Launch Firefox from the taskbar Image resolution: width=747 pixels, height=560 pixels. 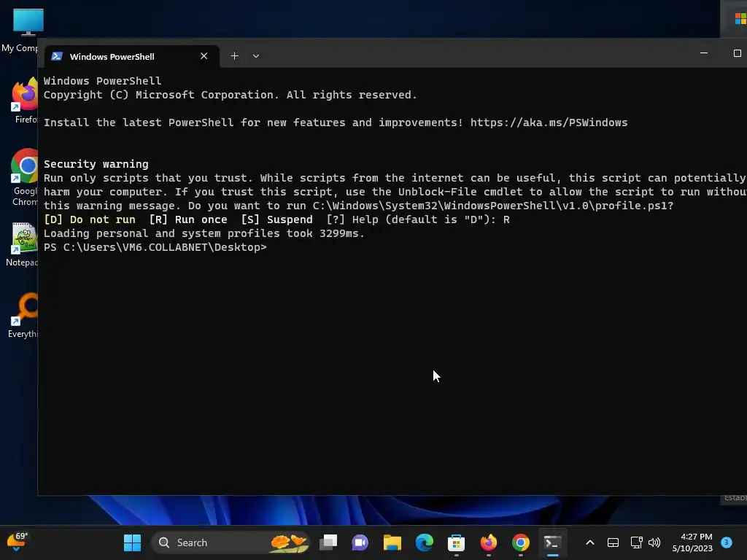point(488,542)
